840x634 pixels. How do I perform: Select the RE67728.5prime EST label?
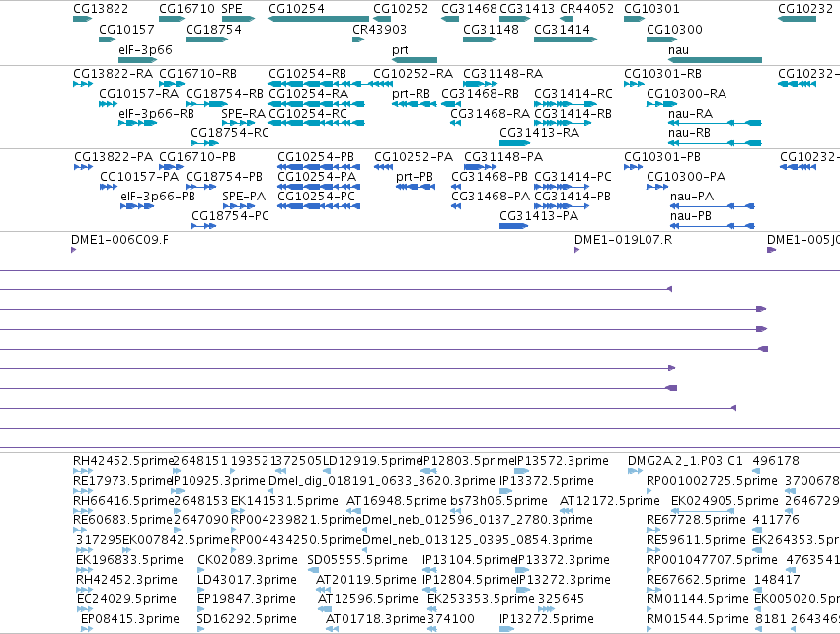(696, 519)
